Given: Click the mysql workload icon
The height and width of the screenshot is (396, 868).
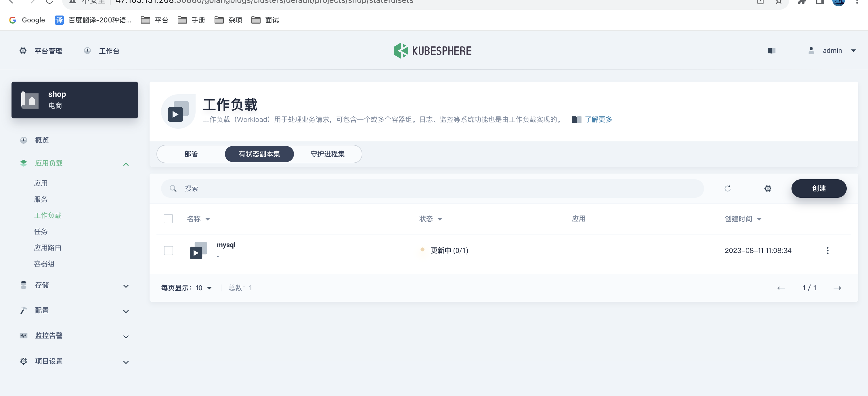Looking at the screenshot, I should (198, 250).
